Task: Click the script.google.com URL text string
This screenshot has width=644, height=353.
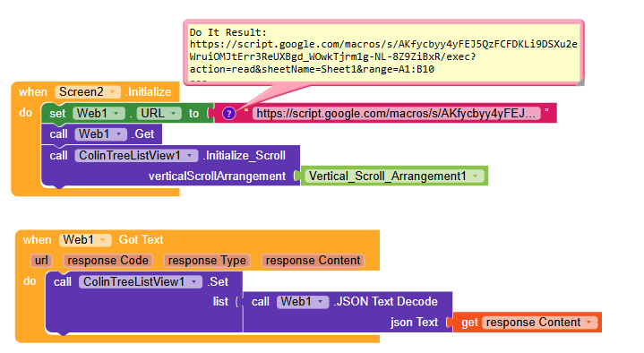Action: (397, 114)
